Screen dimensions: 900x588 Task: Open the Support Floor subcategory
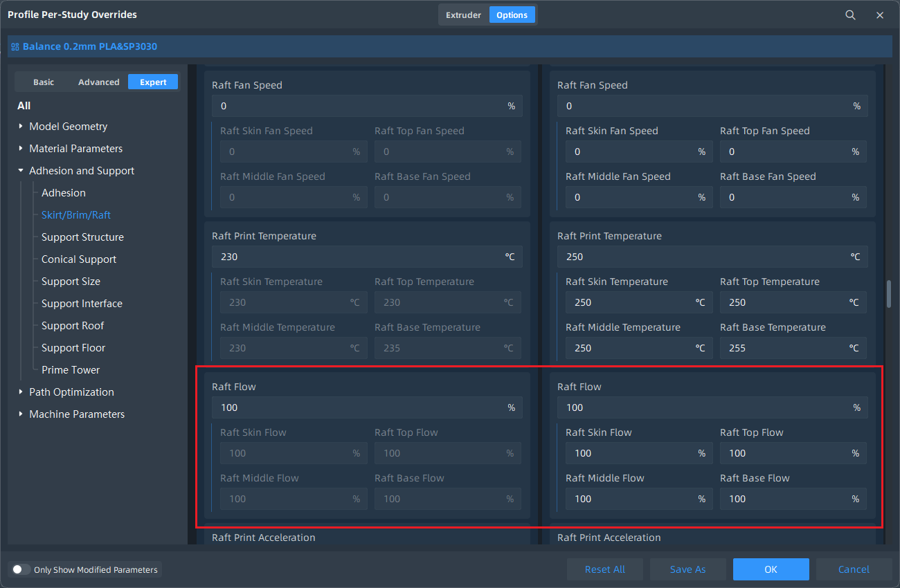click(73, 348)
